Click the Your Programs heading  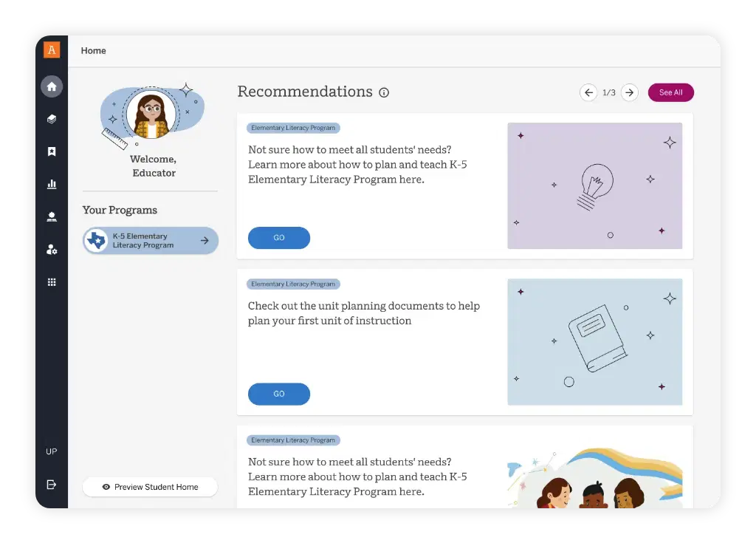click(x=120, y=210)
